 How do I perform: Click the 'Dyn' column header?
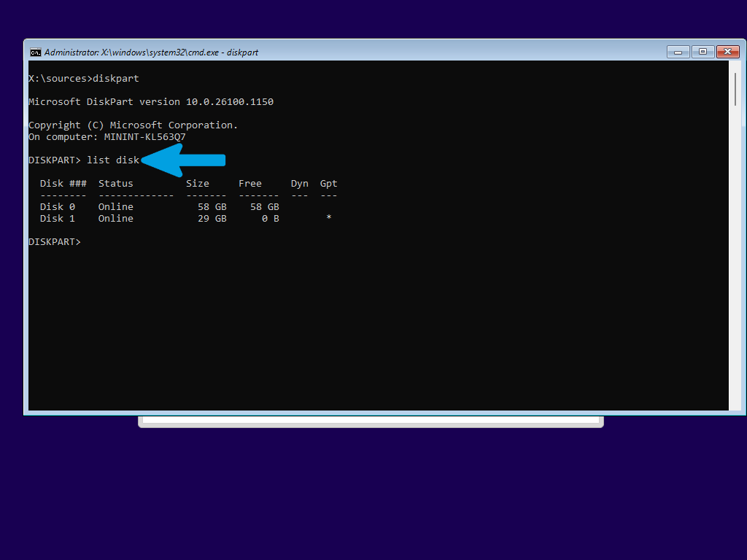[x=300, y=184]
